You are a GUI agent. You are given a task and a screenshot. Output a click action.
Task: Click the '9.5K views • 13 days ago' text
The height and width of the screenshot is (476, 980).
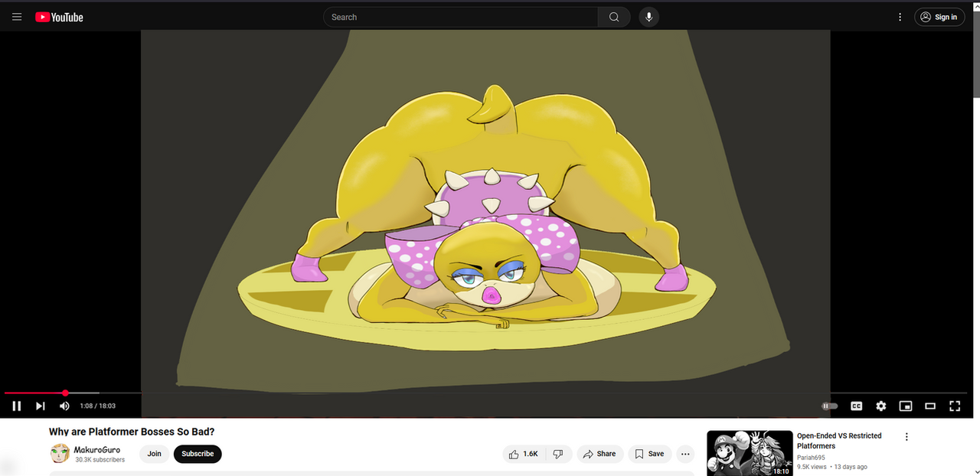832,467
